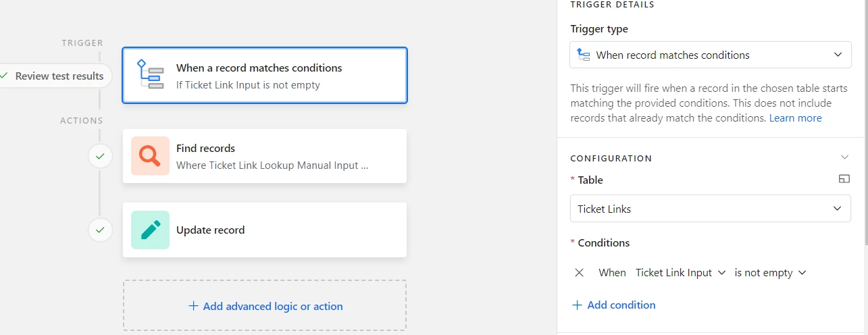
Task: Click Add advanced logic or action
Action: tap(265, 306)
